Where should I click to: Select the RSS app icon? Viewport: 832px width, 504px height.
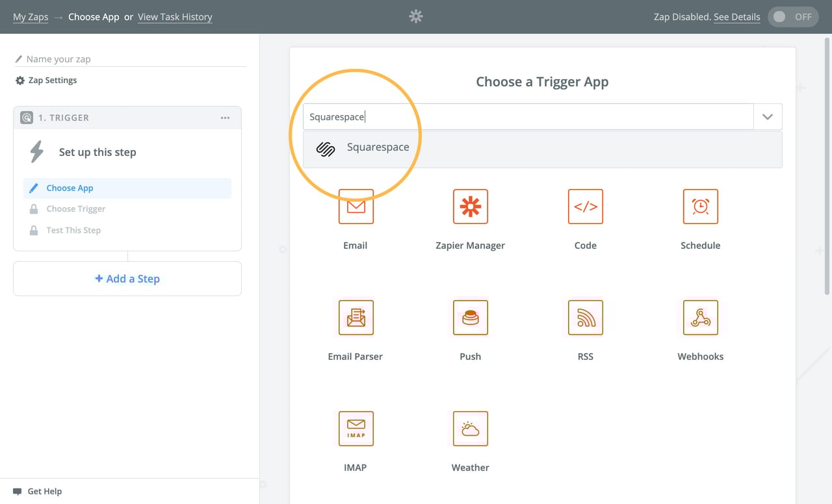tap(585, 318)
